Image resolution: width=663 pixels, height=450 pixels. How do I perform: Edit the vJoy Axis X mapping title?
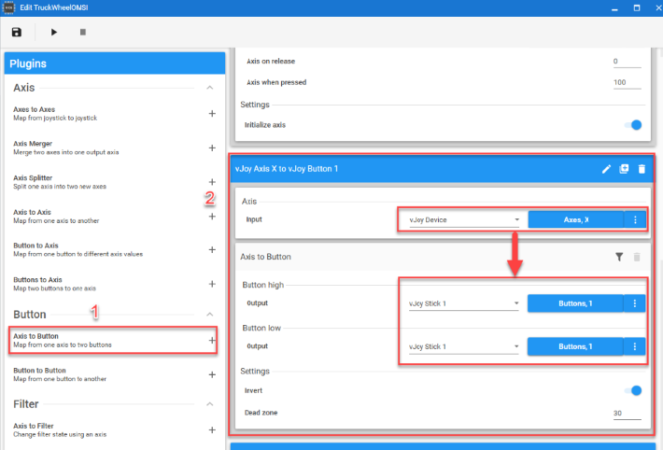[x=606, y=169]
